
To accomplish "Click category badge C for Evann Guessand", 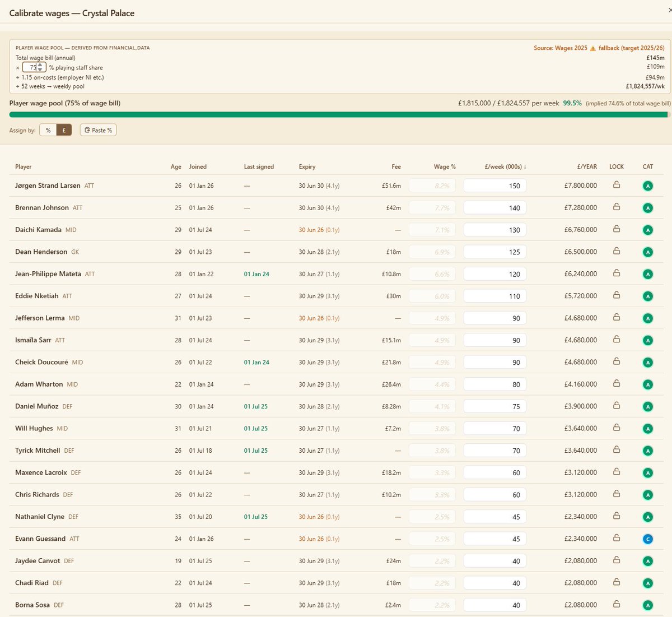I will 648,539.
